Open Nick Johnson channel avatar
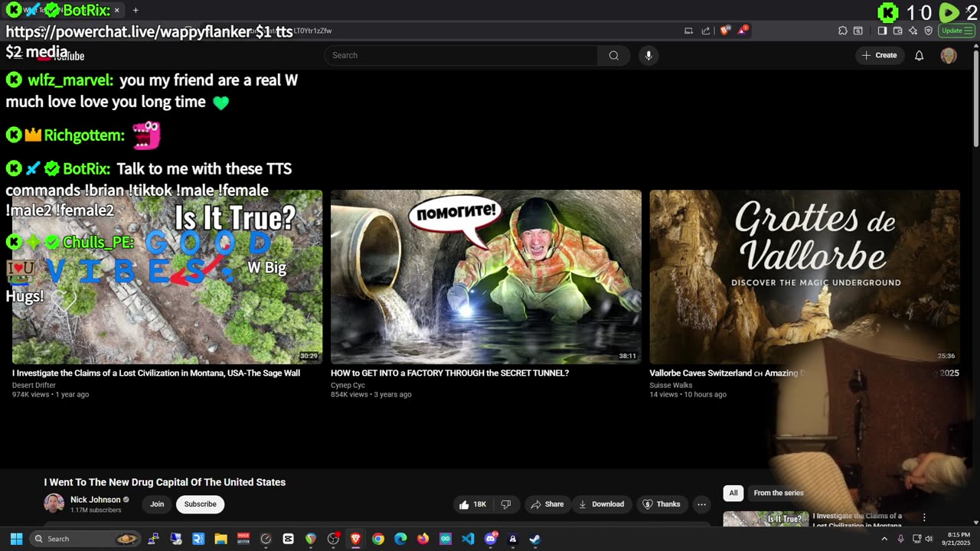Image resolution: width=980 pixels, height=551 pixels. tap(54, 504)
